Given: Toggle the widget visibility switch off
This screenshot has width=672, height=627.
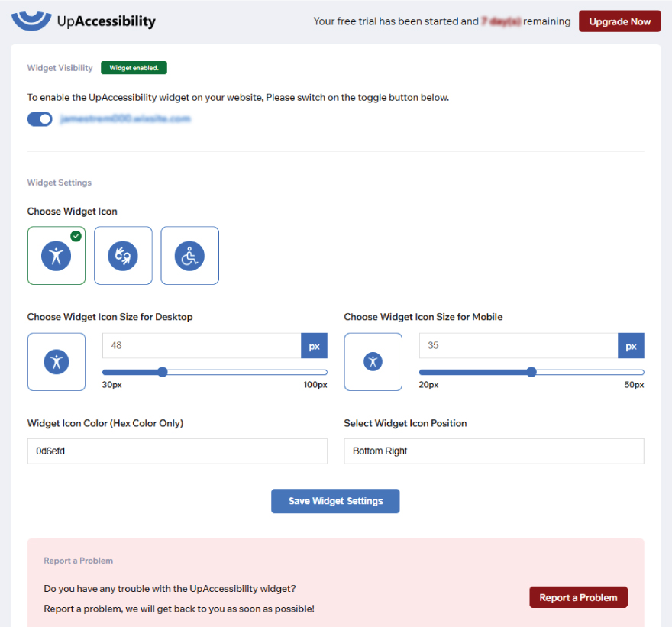Looking at the screenshot, I should [x=40, y=118].
